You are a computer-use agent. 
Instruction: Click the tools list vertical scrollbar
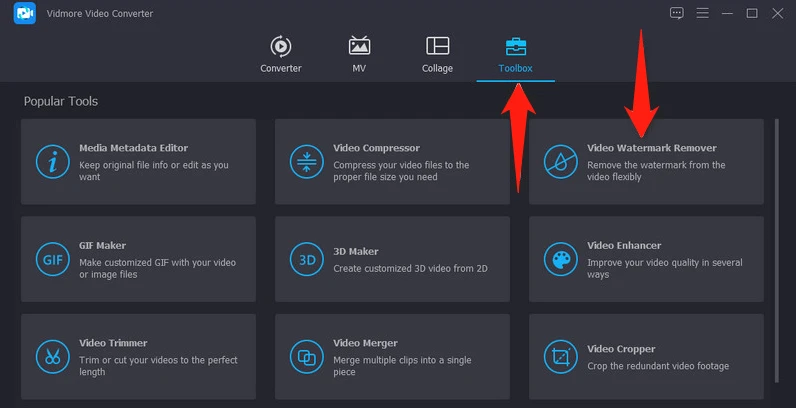coord(776,251)
